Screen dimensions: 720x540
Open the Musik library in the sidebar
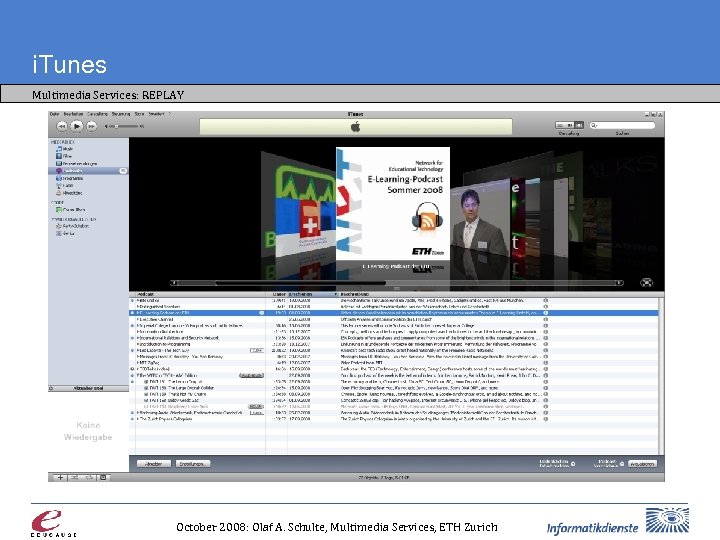(x=68, y=149)
